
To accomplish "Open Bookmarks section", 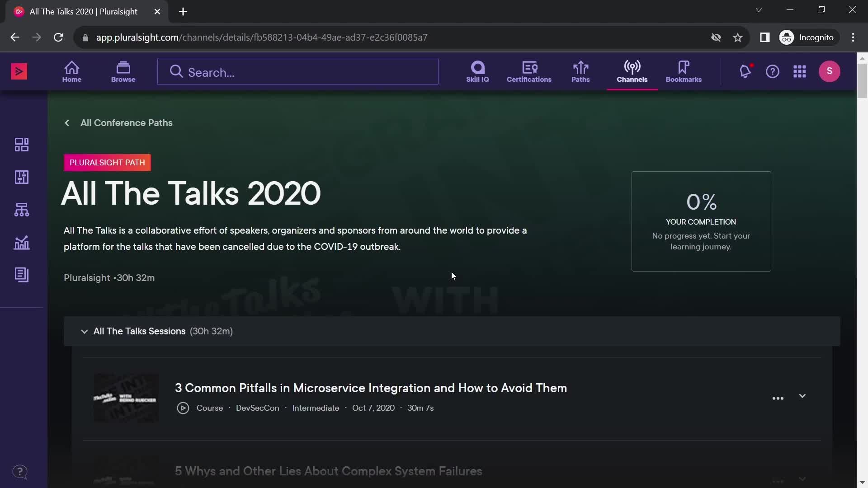I will [x=684, y=71].
